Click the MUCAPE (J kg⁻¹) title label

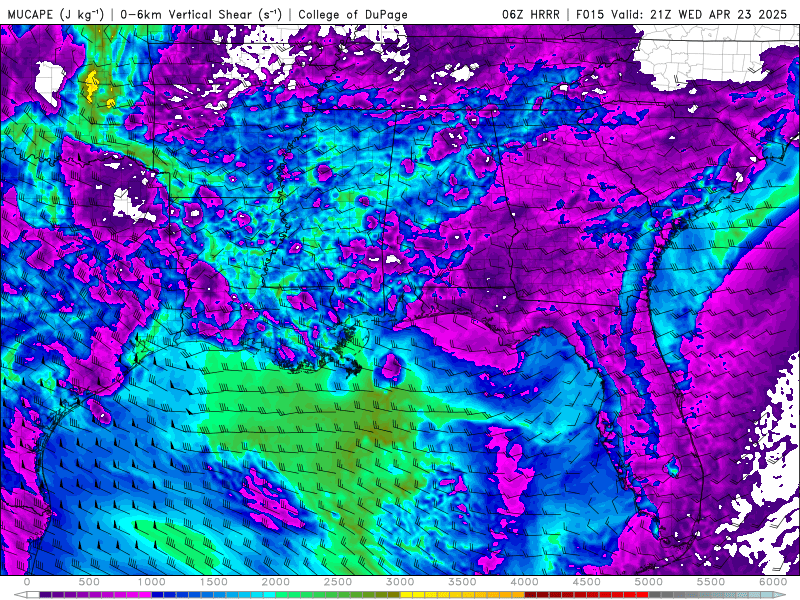[56, 14]
